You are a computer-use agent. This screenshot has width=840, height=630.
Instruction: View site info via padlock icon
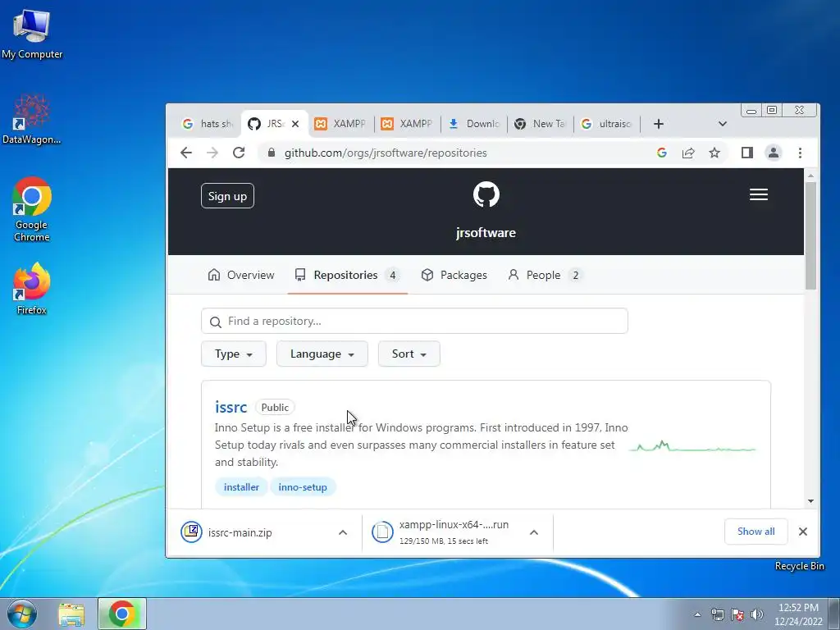[272, 153]
